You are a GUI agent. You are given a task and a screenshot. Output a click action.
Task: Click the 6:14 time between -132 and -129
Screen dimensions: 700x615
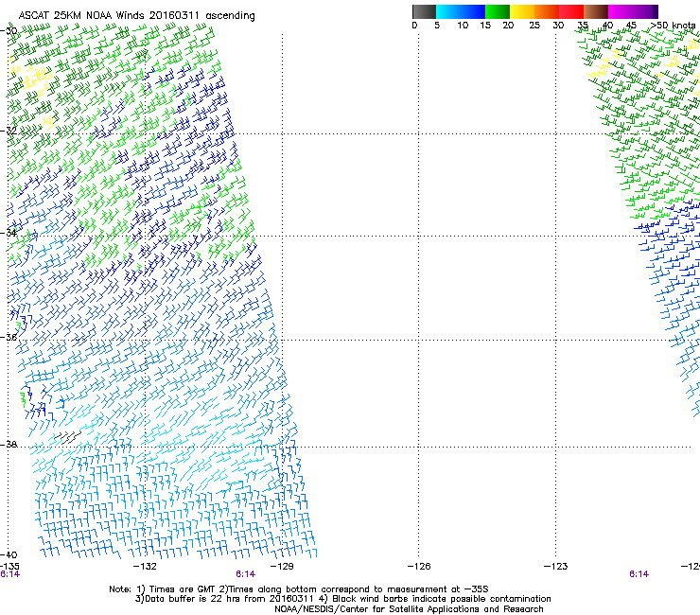[x=246, y=574]
